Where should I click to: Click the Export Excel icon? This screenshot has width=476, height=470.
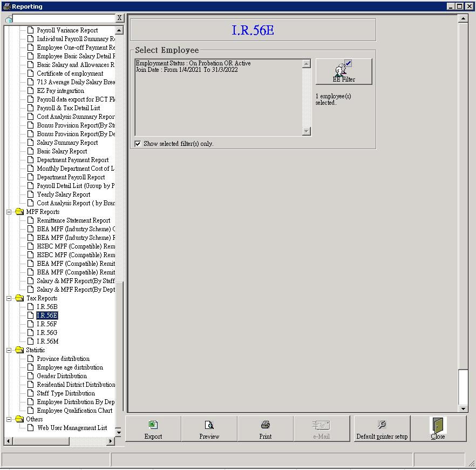[153, 425]
